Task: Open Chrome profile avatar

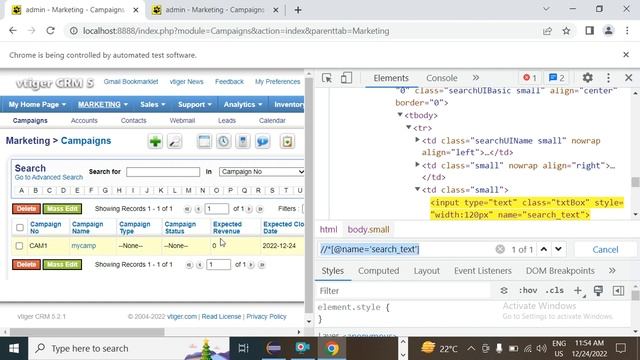Action: click(x=608, y=31)
